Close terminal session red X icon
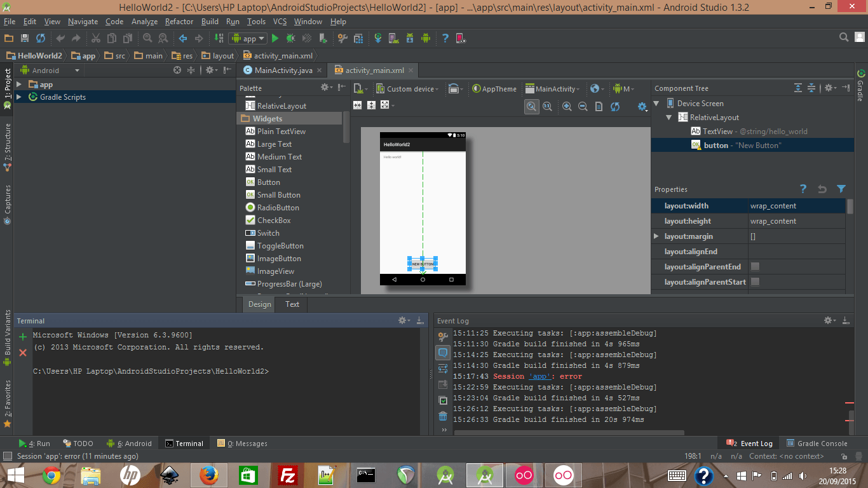868x488 pixels. coord(23,352)
